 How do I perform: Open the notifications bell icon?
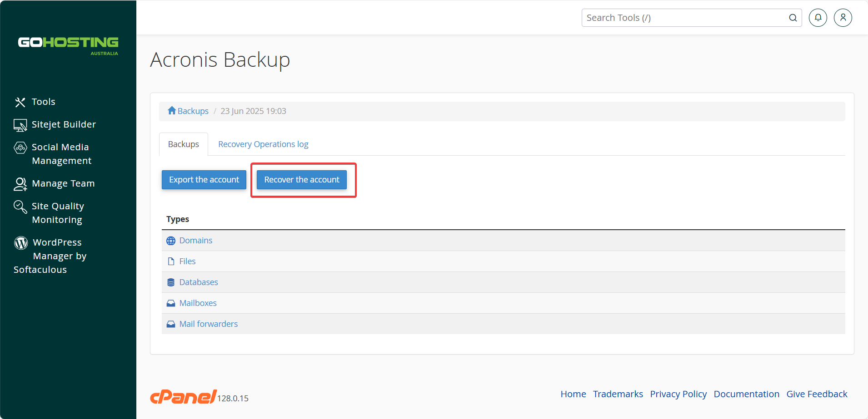[818, 18]
